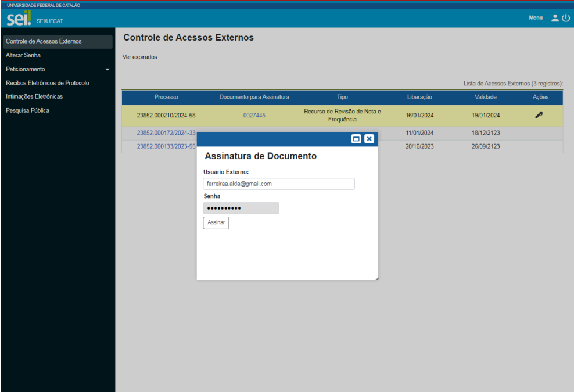
Task: Open Pesquisa Pública
Action: point(27,110)
